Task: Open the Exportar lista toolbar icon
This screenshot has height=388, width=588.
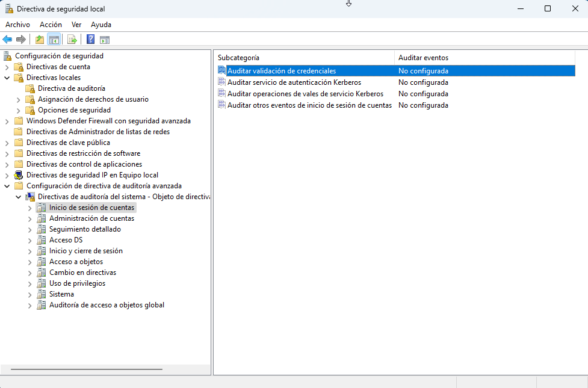Action: (72, 39)
